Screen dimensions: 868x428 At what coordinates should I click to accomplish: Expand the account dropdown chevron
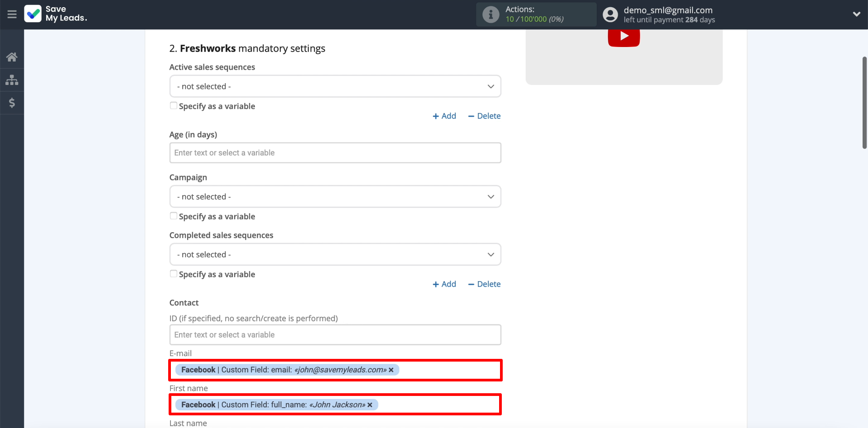coord(856,14)
